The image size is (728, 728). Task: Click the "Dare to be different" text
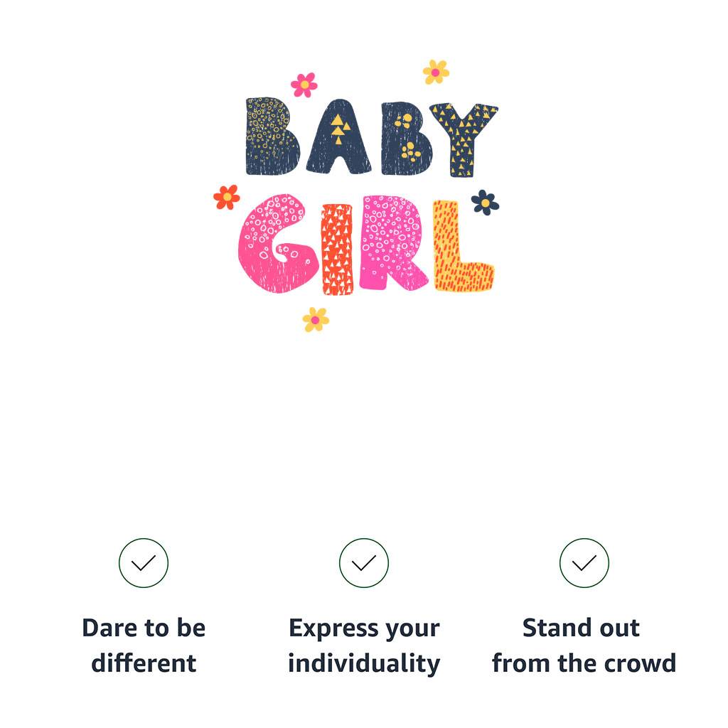(144, 646)
